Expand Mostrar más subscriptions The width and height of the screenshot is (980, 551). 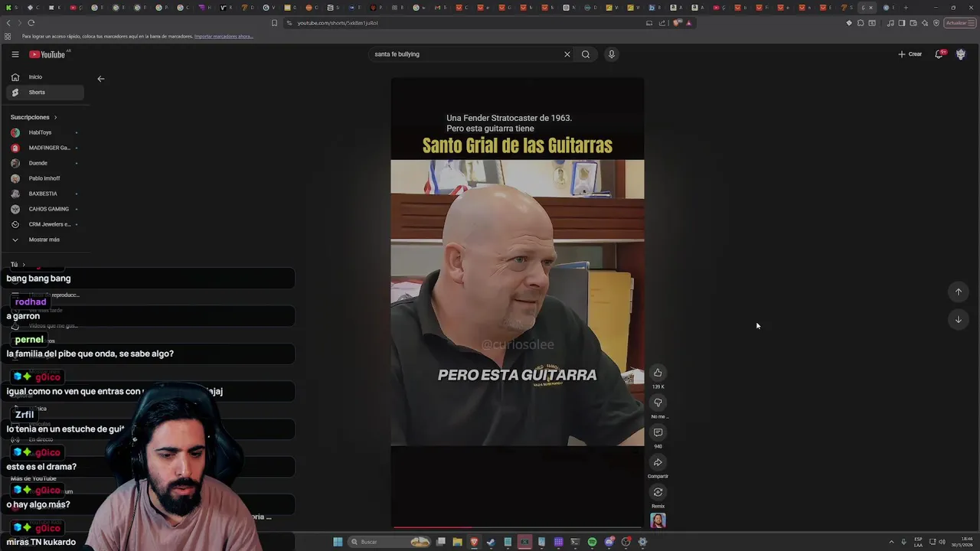[x=44, y=240]
